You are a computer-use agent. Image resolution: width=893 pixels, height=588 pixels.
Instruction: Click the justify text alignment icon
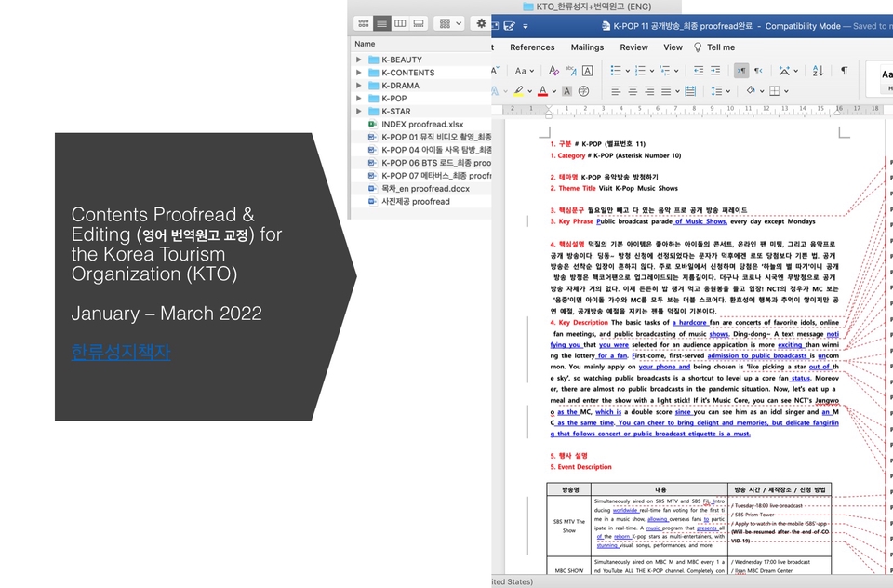pyautogui.click(x=666, y=91)
